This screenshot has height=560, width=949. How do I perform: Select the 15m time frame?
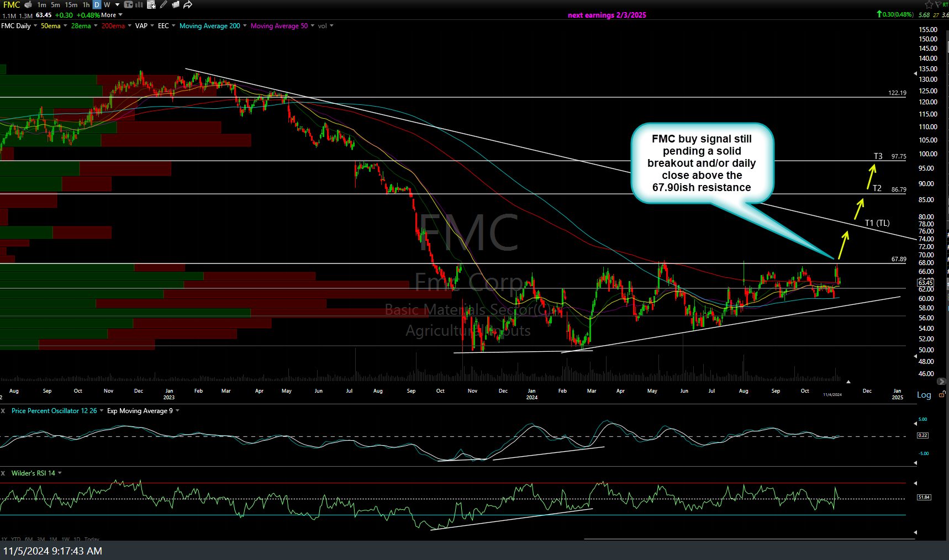coord(71,5)
